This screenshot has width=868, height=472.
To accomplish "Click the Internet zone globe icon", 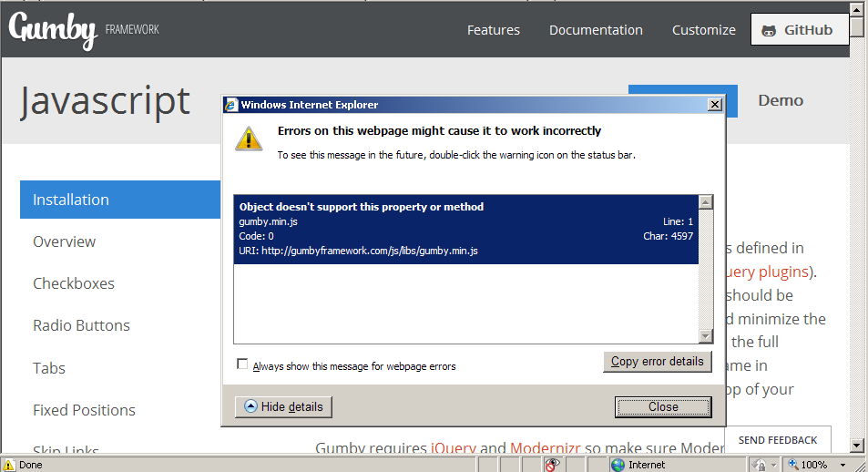I will pyautogui.click(x=618, y=465).
